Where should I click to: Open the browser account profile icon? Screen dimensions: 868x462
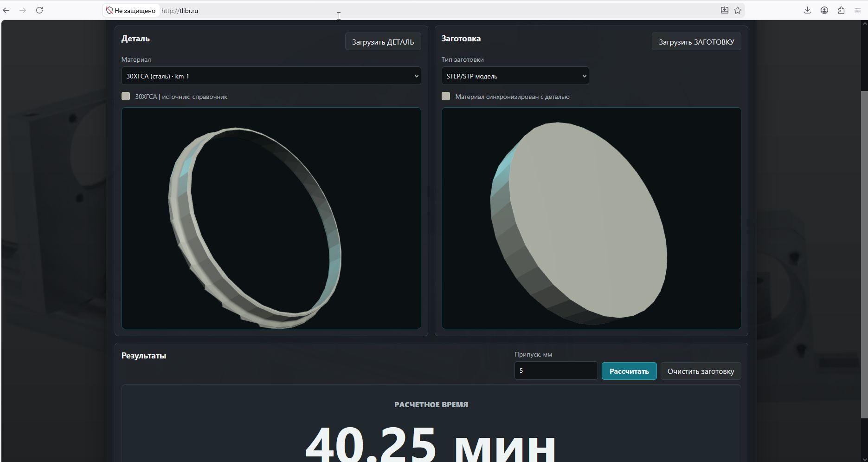pyautogui.click(x=824, y=10)
